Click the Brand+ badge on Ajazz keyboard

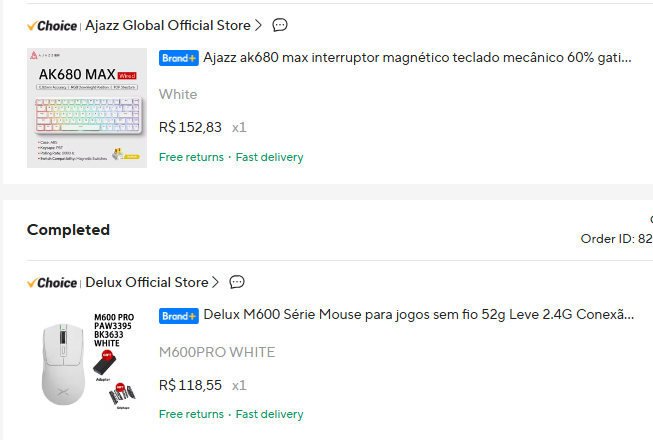point(179,58)
